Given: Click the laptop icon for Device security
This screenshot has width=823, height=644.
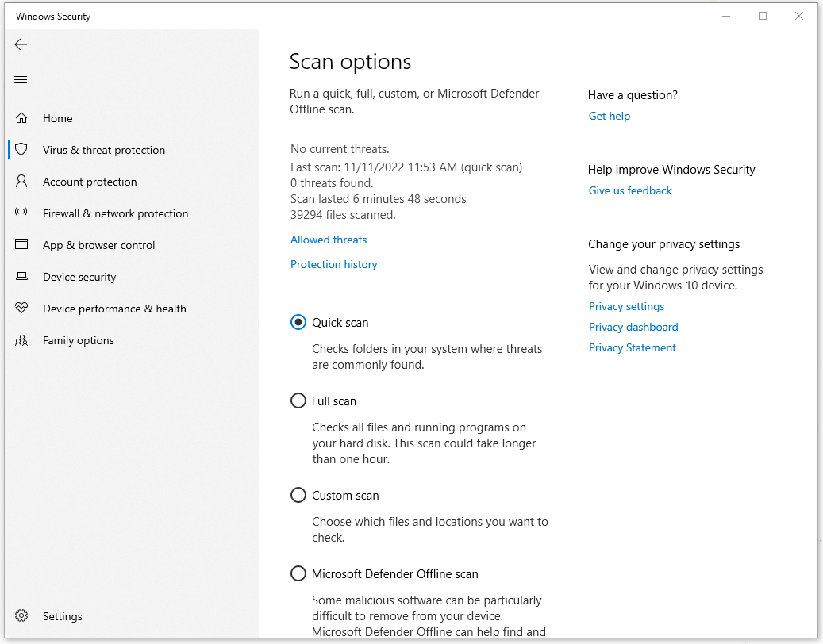Looking at the screenshot, I should tap(21, 276).
